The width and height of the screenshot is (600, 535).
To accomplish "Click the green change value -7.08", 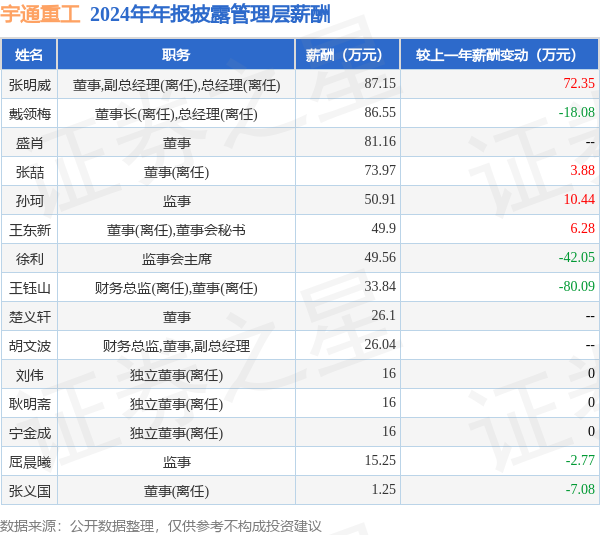I will 580,489.
